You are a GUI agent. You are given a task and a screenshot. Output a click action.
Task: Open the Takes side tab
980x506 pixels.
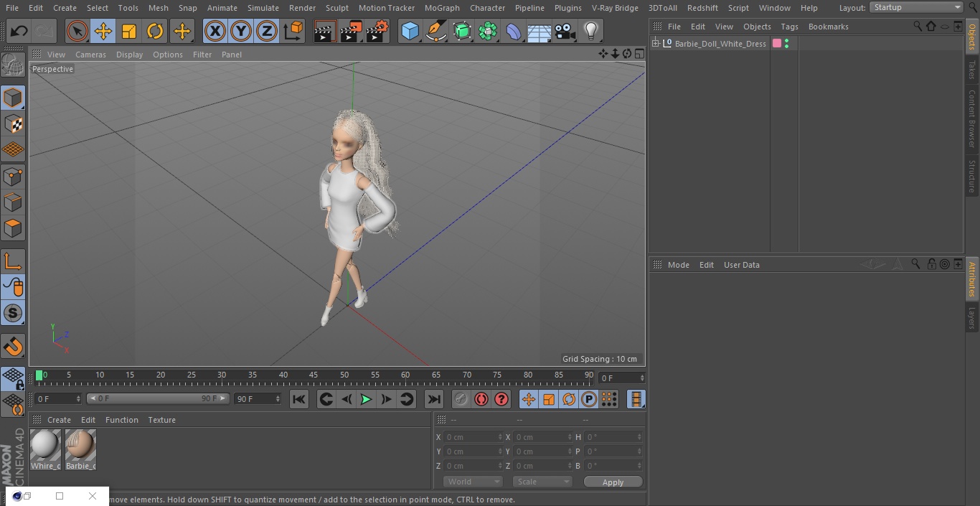(972, 70)
